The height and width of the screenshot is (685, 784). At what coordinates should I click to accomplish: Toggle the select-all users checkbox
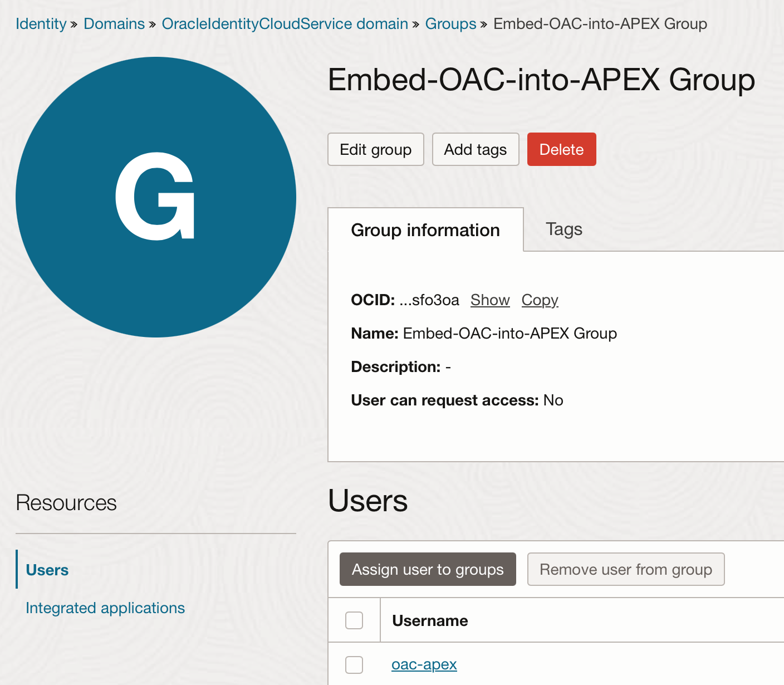[354, 620]
